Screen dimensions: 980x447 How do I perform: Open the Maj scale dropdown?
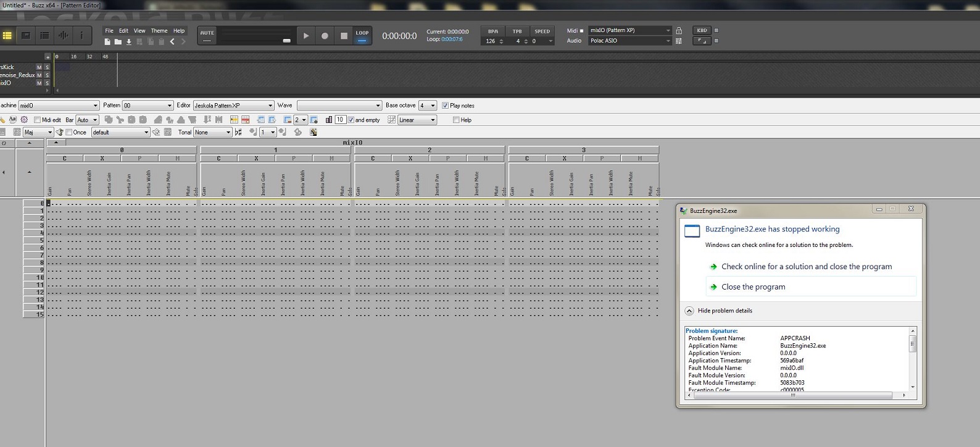coord(38,132)
